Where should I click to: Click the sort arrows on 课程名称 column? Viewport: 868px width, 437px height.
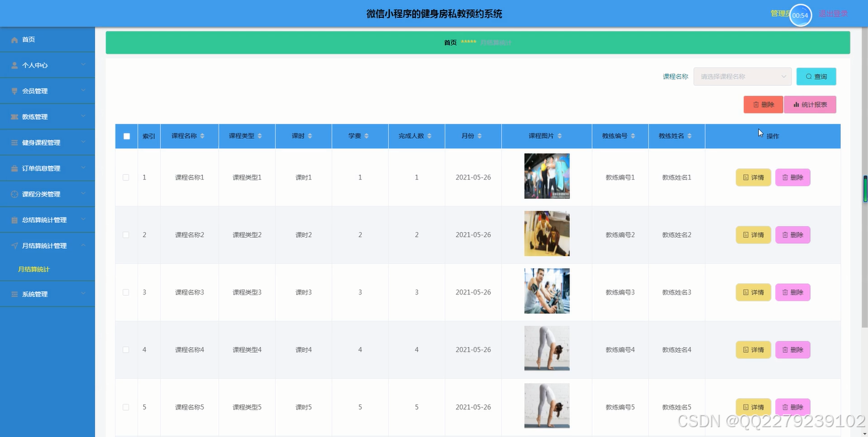click(204, 136)
